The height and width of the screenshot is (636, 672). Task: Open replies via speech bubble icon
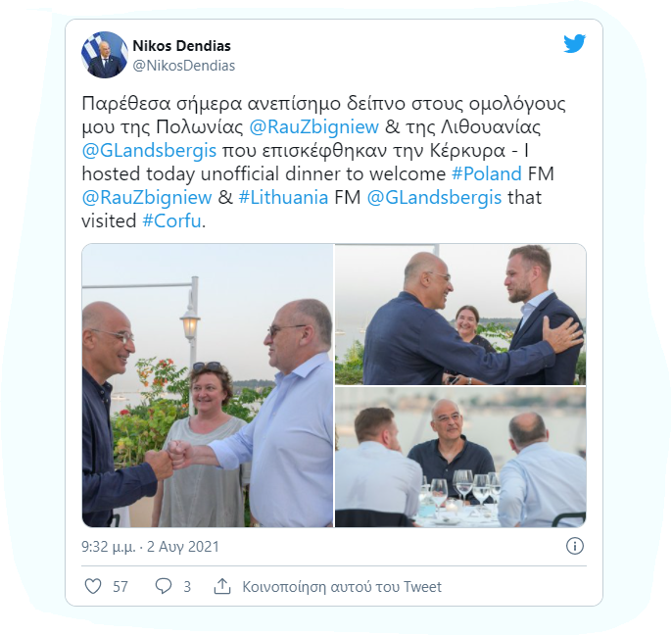[164, 586]
